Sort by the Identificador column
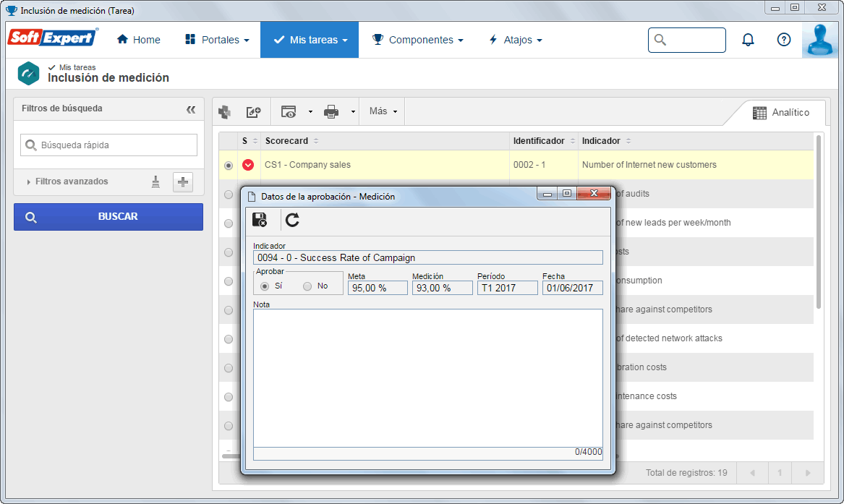The image size is (844, 504). (544, 141)
